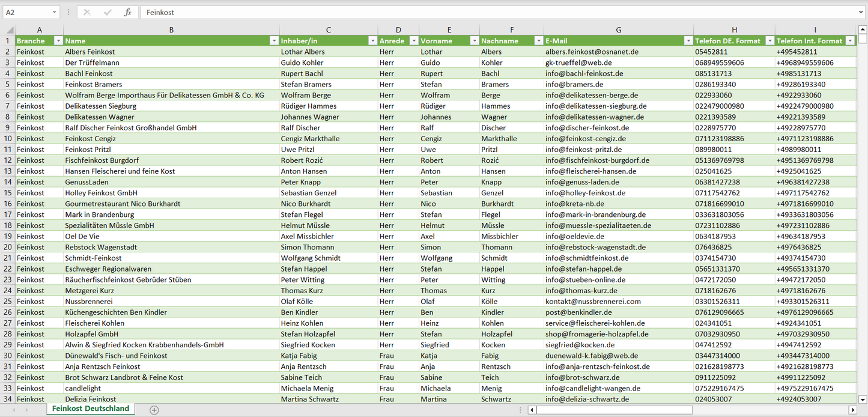
Task: Add a new sheet with the plus icon
Action: pos(154,410)
